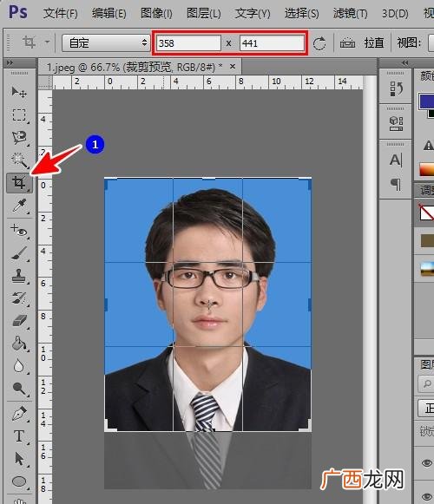Click the crop width field 358
This screenshot has width=434, height=504.
(x=188, y=43)
